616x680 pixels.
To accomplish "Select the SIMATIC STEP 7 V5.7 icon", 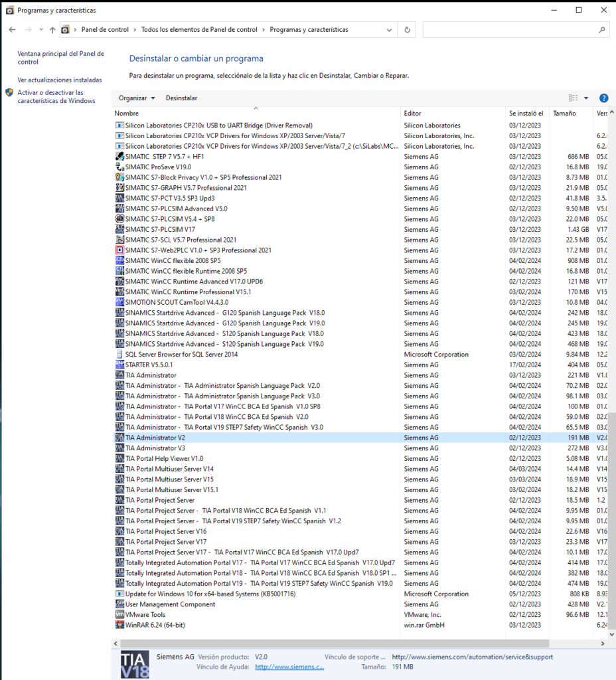I will tap(119, 157).
